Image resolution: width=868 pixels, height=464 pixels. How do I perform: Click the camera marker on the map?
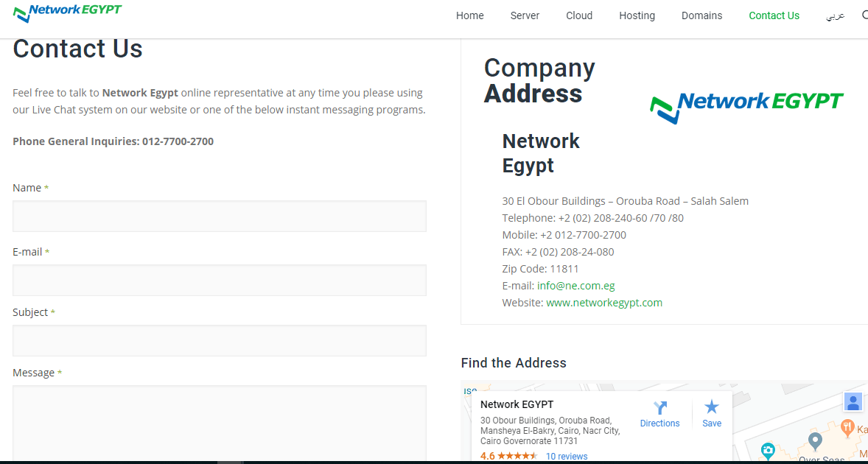coord(768,450)
